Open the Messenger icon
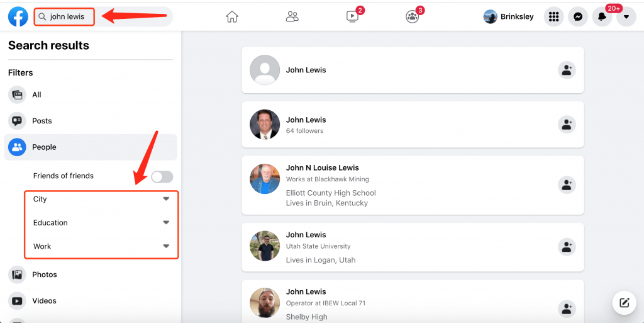The image size is (644, 323). click(578, 17)
